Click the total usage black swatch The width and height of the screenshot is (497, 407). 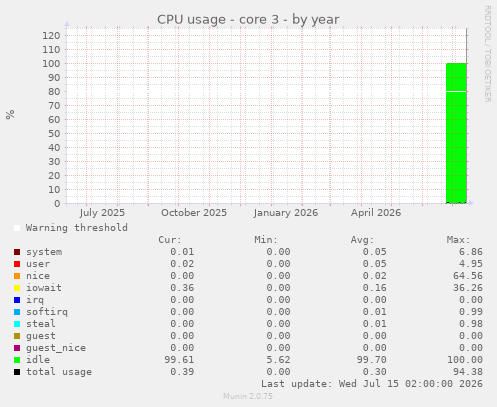[x=17, y=372]
